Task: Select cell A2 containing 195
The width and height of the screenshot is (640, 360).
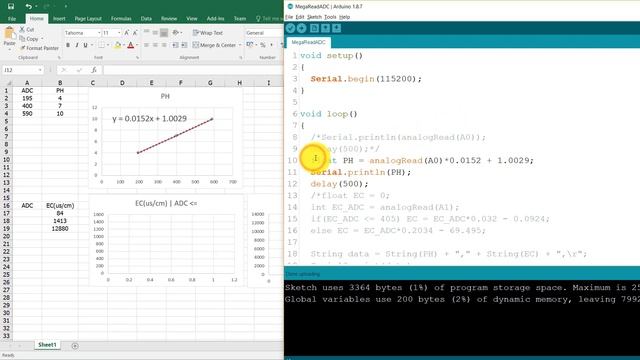Action: coord(27,98)
